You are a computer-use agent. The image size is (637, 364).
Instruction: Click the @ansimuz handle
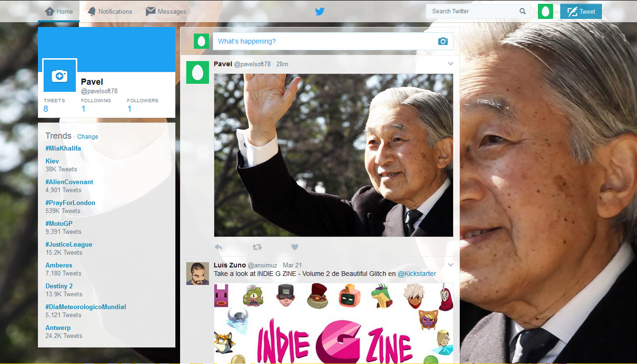(x=262, y=265)
